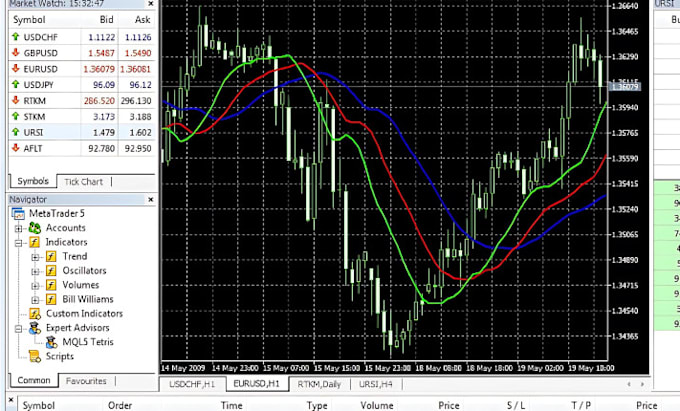
Task: Expand the Oscillators node
Action: pos(35,271)
